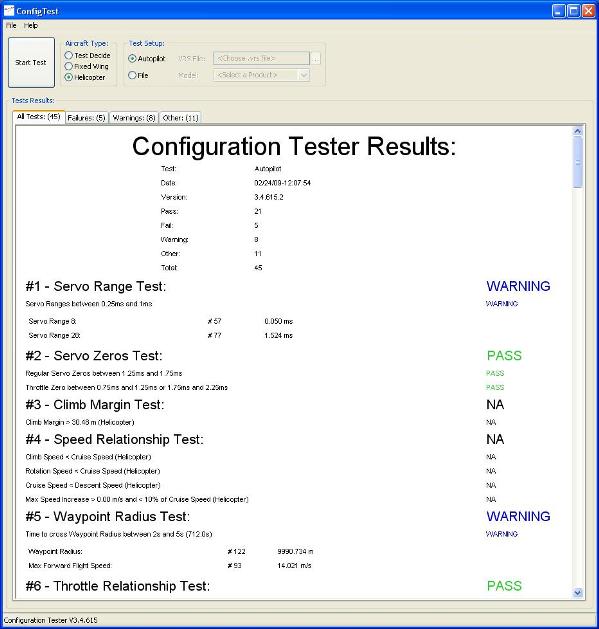Screen dimensions: 599x629
Task: Click the version value '3.4.615.2'
Action: coord(269,197)
